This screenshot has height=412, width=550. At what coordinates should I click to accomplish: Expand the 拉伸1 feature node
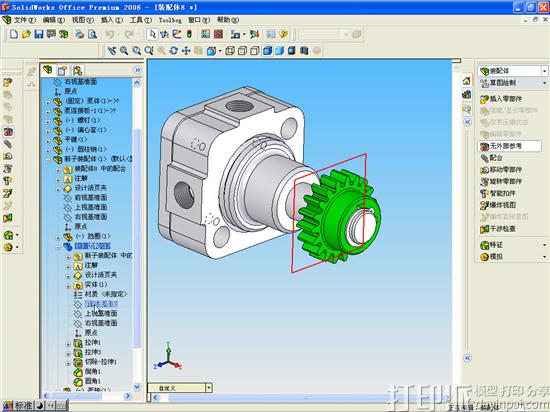(68, 344)
